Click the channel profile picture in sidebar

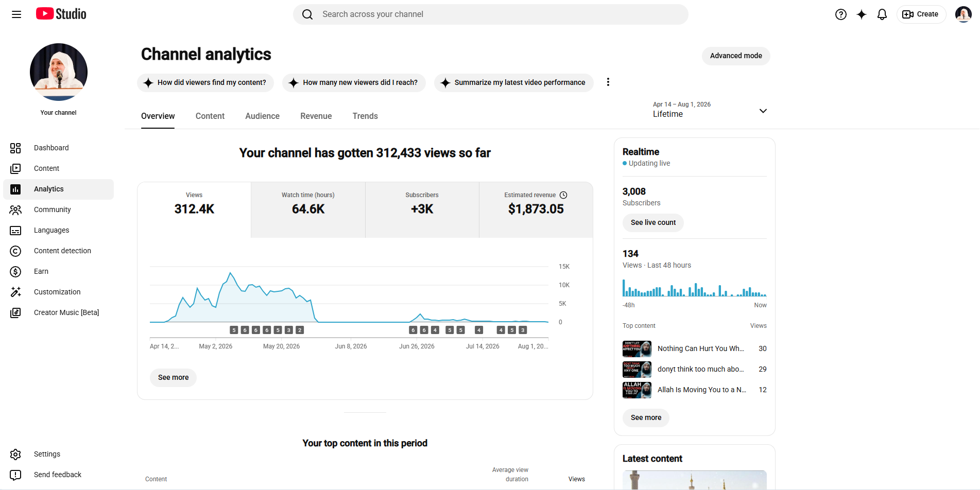59,72
